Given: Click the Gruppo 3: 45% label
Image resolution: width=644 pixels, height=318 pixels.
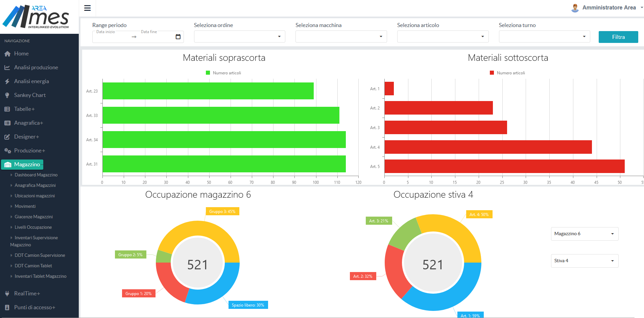Looking at the screenshot, I should coord(222,212).
